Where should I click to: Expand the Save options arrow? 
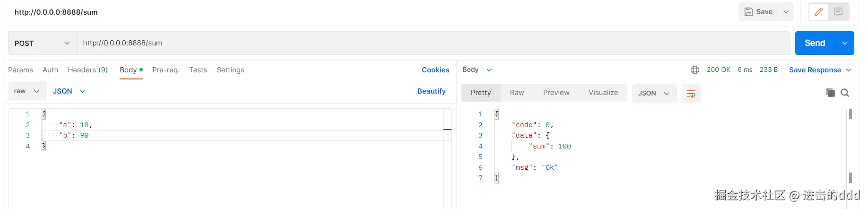point(786,12)
